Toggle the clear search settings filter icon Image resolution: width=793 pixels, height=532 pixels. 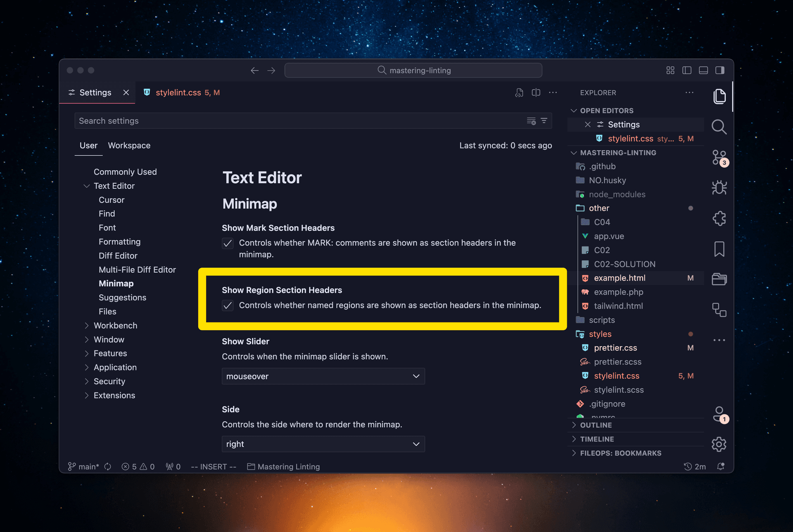(531, 121)
